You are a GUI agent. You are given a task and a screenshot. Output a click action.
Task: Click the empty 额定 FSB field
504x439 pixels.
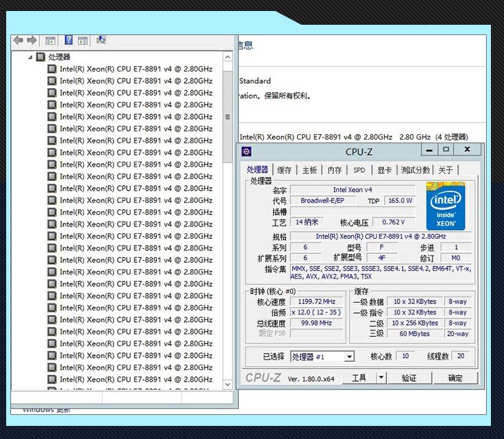click(x=317, y=333)
